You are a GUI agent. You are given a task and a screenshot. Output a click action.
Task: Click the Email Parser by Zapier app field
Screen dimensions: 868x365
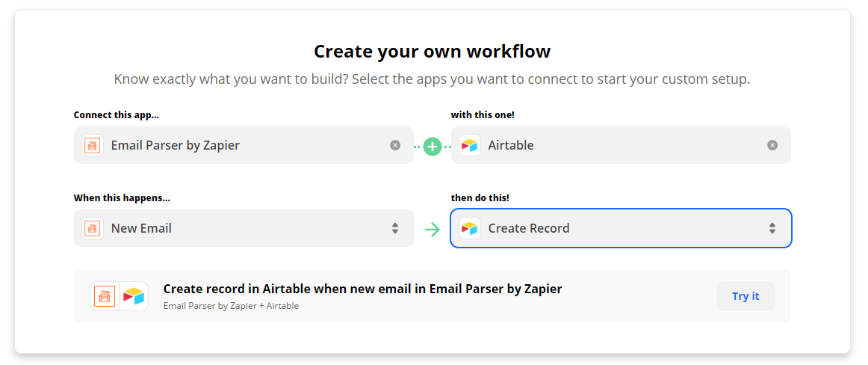(244, 145)
